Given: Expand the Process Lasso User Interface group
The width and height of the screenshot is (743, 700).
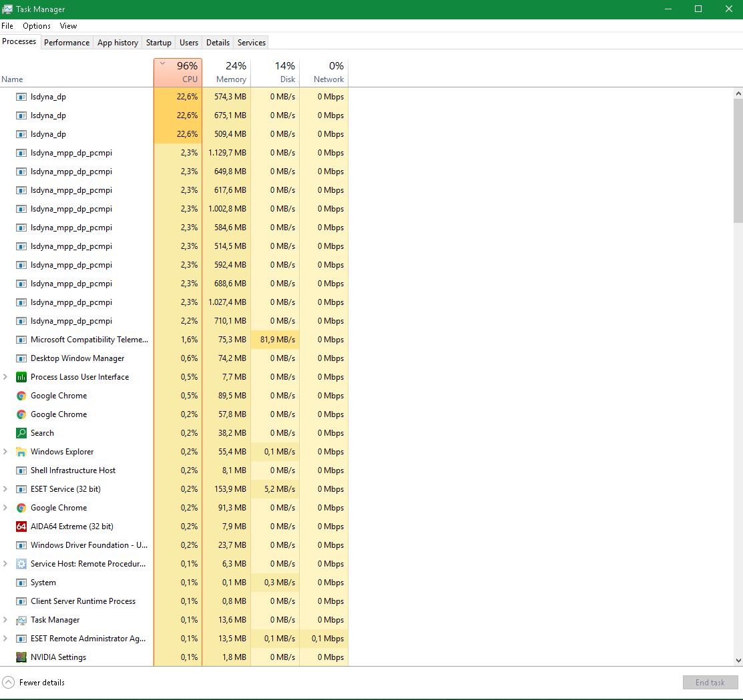Looking at the screenshot, I should click(x=5, y=377).
